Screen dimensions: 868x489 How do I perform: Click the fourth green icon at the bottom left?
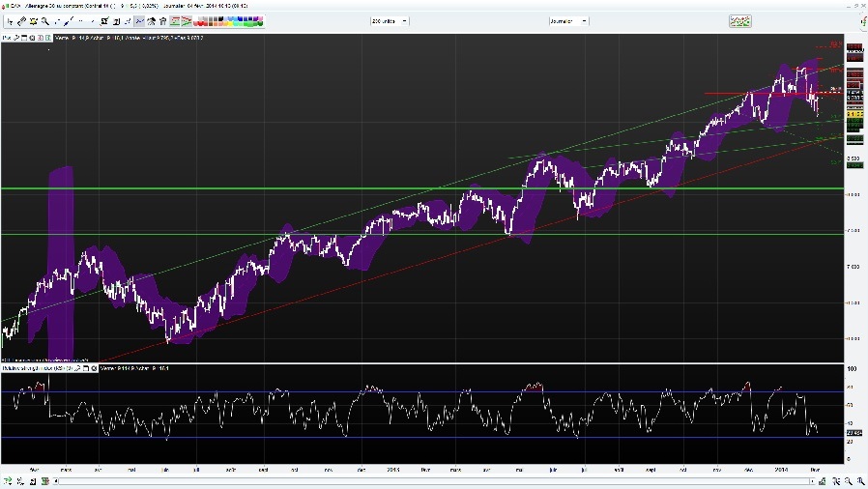click(x=45, y=481)
